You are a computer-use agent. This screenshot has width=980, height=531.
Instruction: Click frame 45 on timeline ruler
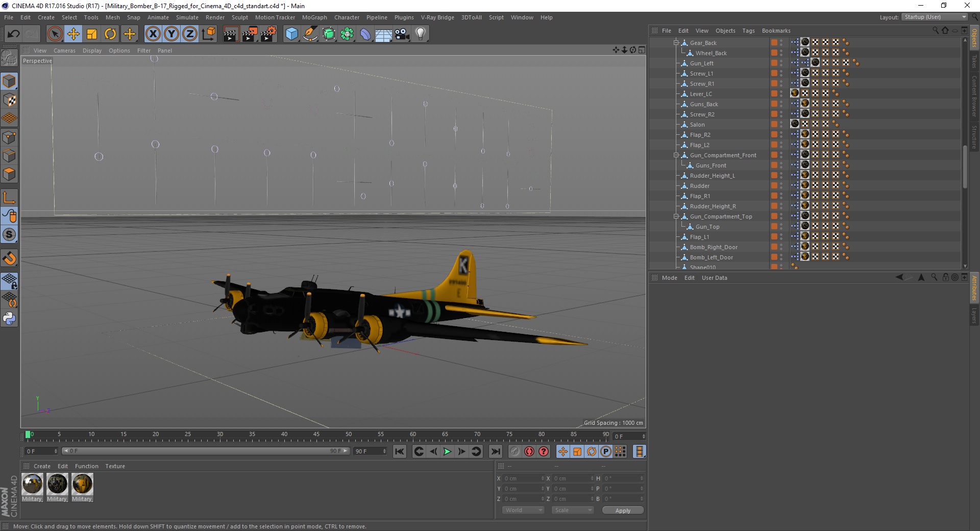316,435
